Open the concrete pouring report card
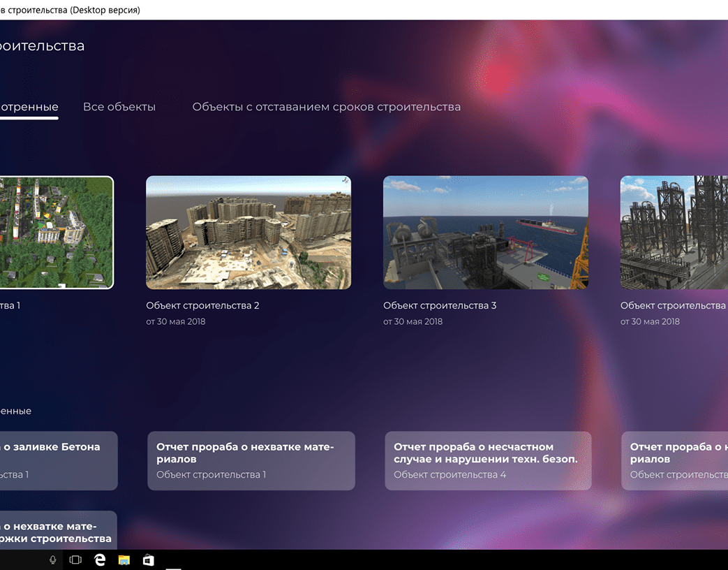The width and height of the screenshot is (728, 570). point(59,461)
